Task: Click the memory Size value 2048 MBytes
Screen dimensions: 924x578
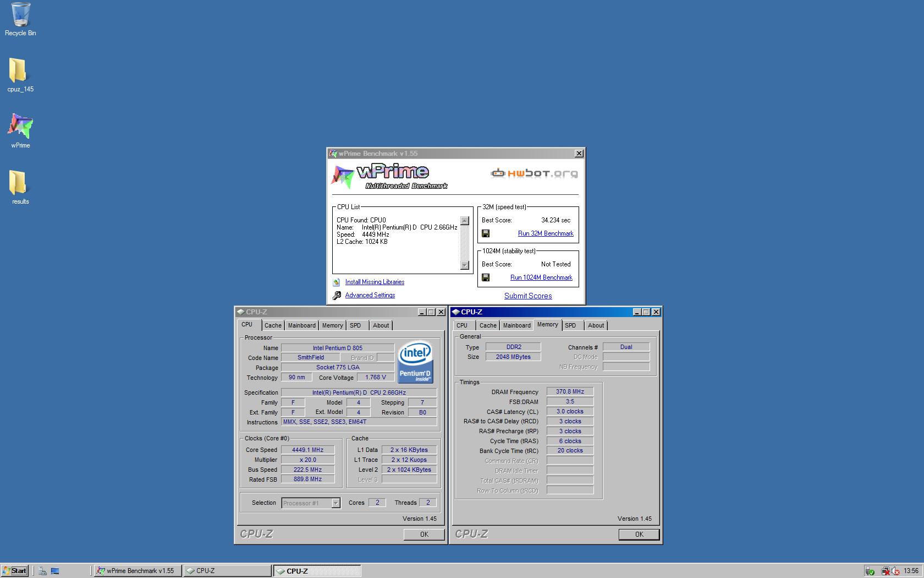Action: tap(513, 357)
